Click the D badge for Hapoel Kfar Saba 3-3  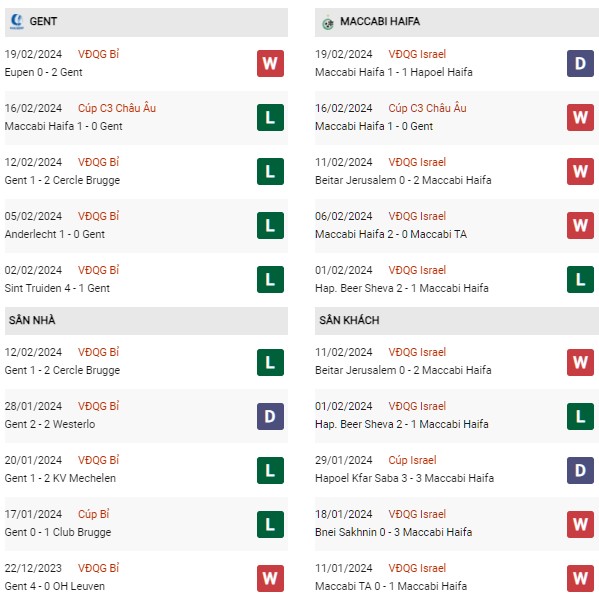coord(580,471)
